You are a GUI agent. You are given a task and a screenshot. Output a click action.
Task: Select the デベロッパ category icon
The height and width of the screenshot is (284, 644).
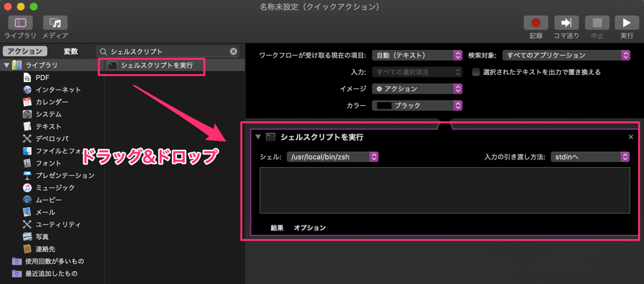coord(28,139)
